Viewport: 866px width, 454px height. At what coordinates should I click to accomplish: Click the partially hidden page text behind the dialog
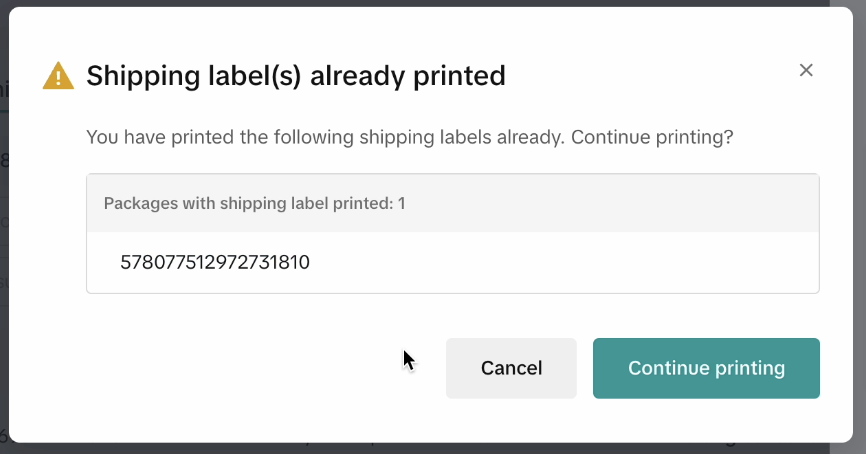click(x=3, y=160)
